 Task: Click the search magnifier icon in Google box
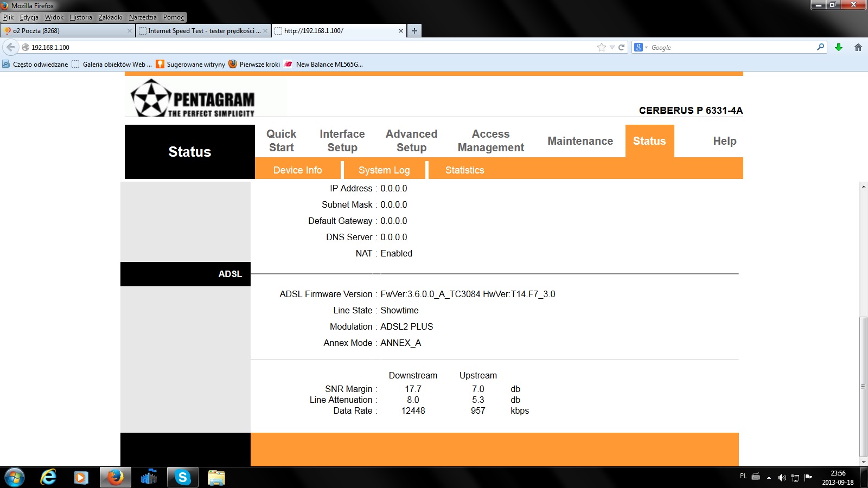[820, 47]
